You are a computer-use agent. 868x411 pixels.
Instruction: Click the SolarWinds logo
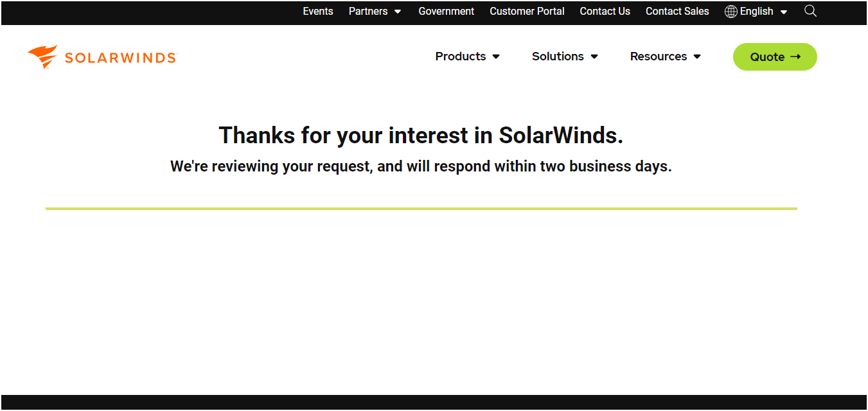coord(102,57)
